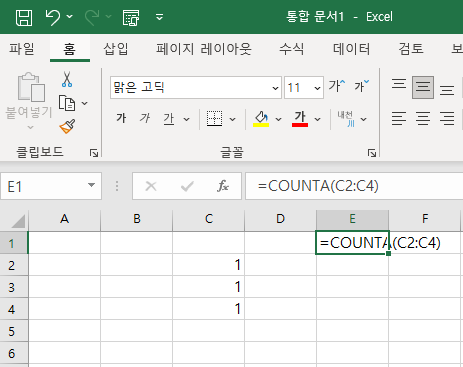The width and height of the screenshot is (463, 367).
Task: Open the font color palette arrow
Action: 318,119
